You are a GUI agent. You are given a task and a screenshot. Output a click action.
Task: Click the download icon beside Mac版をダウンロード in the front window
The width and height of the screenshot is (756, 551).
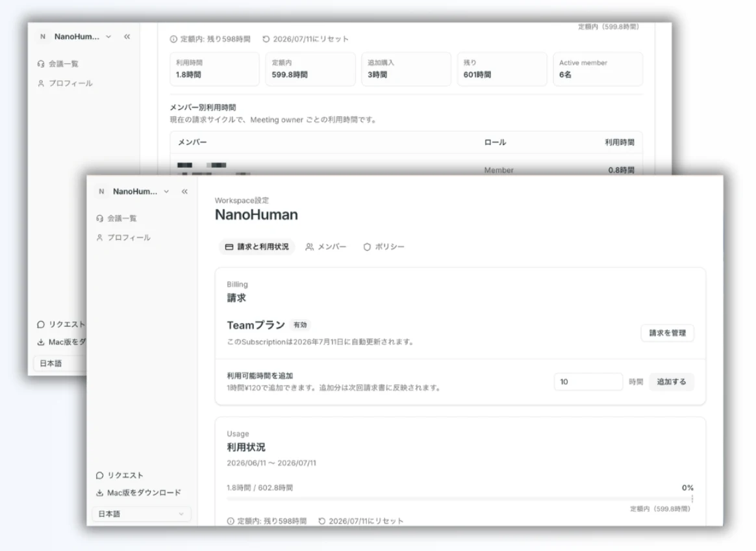coord(99,493)
